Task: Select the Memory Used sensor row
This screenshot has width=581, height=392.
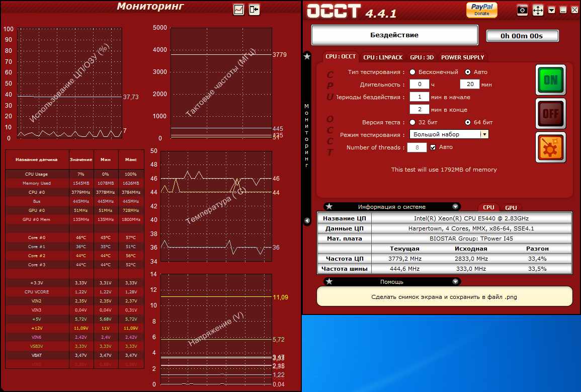Action: (x=74, y=183)
